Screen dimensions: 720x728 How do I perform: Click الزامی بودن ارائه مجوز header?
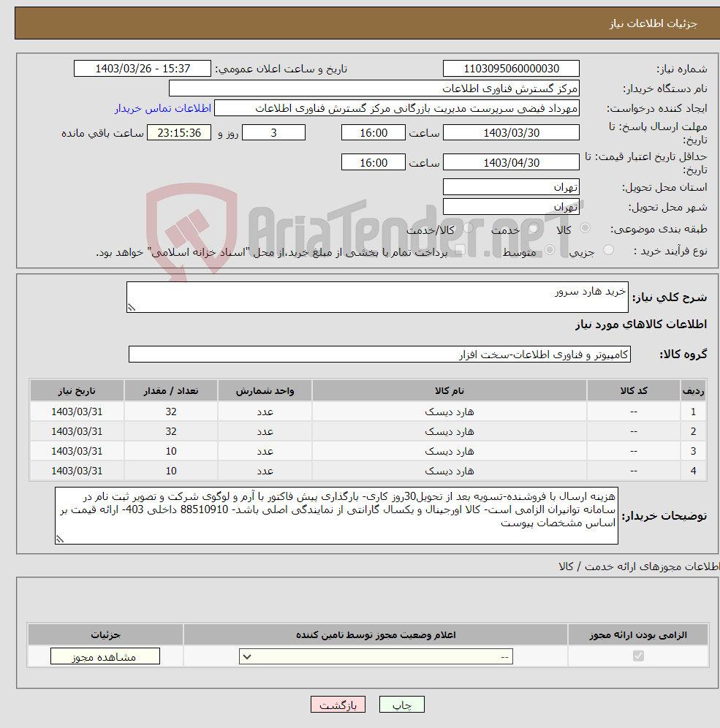[x=638, y=634]
